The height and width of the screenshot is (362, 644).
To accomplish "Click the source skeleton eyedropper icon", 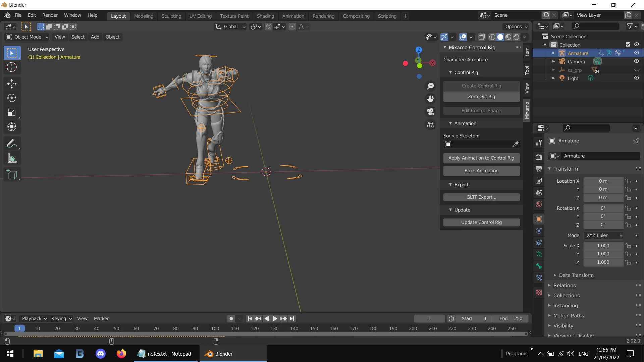I will click(x=516, y=144).
